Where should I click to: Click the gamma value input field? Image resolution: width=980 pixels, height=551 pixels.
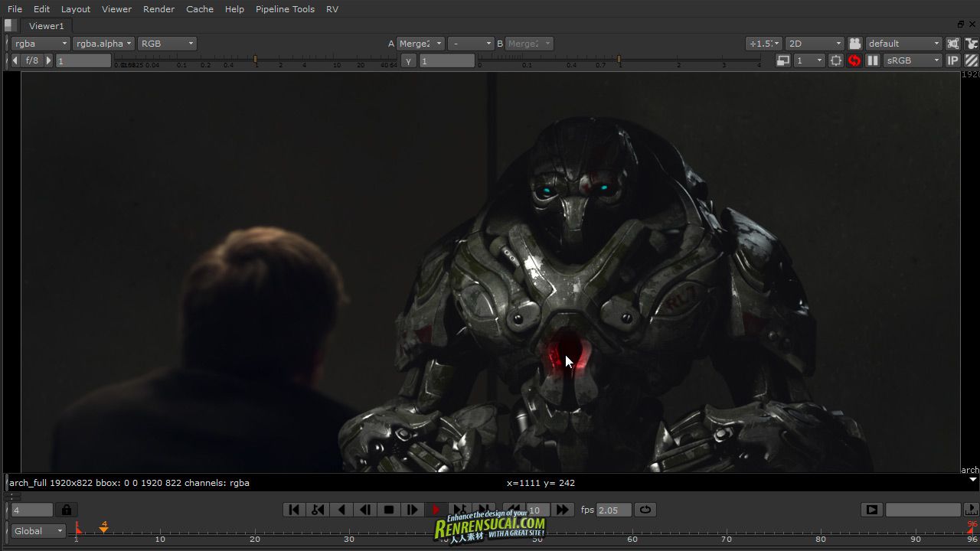click(447, 60)
